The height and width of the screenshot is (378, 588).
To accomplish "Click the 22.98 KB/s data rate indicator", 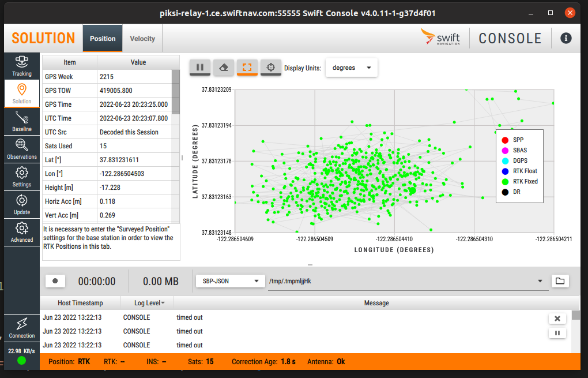I will (21, 351).
